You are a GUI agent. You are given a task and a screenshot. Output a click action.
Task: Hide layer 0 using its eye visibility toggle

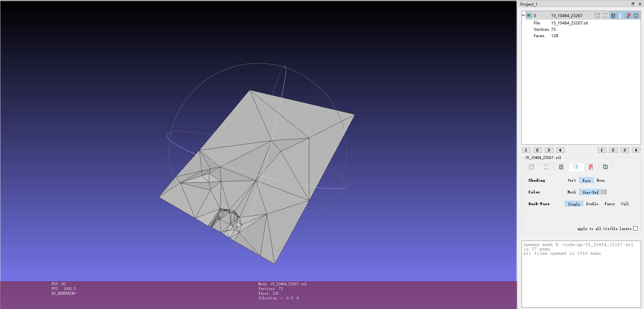[x=529, y=15]
